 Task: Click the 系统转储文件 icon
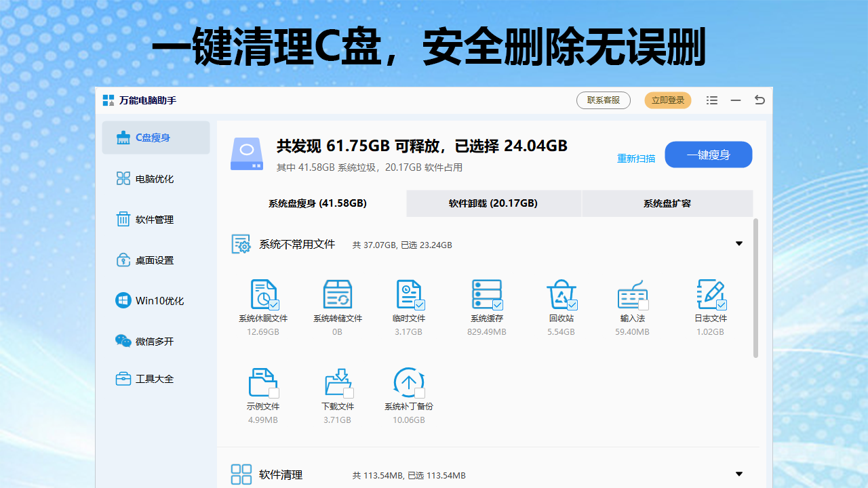[x=337, y=293]
